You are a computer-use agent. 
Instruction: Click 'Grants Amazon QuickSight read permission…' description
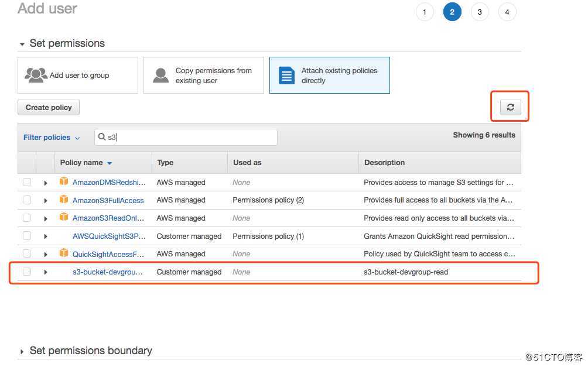(439, 236)
